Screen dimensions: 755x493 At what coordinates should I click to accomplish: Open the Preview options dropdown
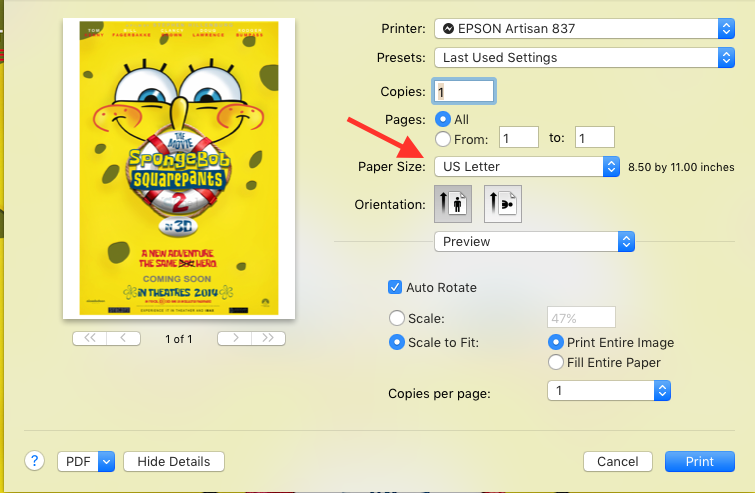534,242
